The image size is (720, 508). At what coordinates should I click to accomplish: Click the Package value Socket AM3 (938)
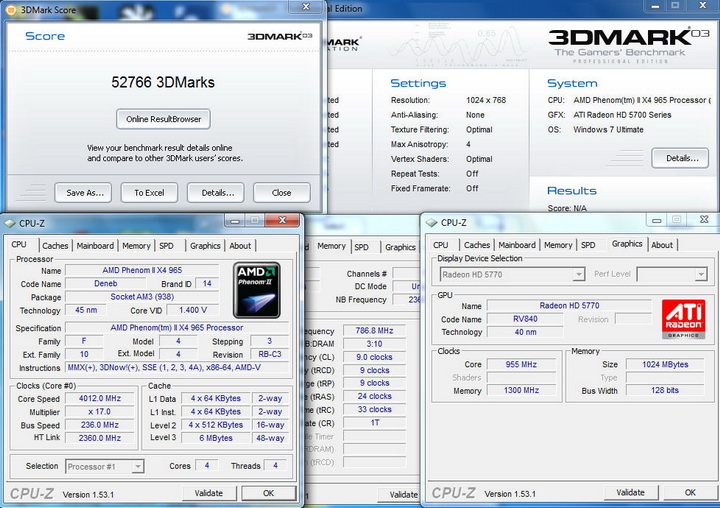[142, 297]
